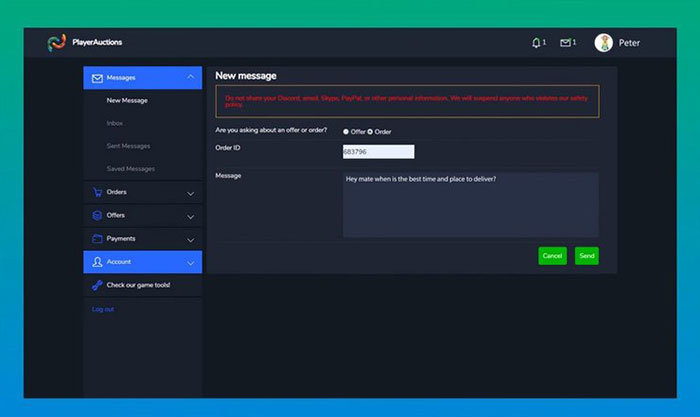This screenshot has height=417, width=700.
Task: Click the Order ID input field
Action: point(378,152)
